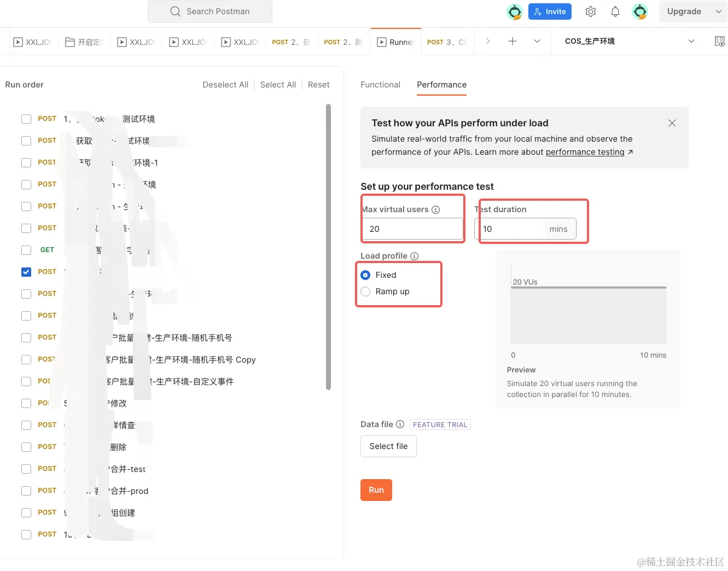Tick the checkbox for 生产环境-随机手机号 Copy
This screenshot has height=571, width=728.
(x=26, y=359)
